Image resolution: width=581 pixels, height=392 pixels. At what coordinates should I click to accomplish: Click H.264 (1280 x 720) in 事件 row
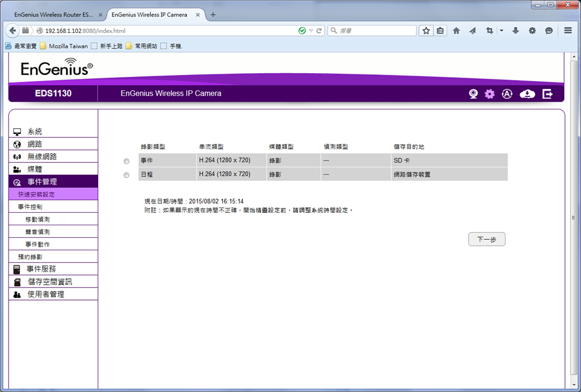point(225,161)
